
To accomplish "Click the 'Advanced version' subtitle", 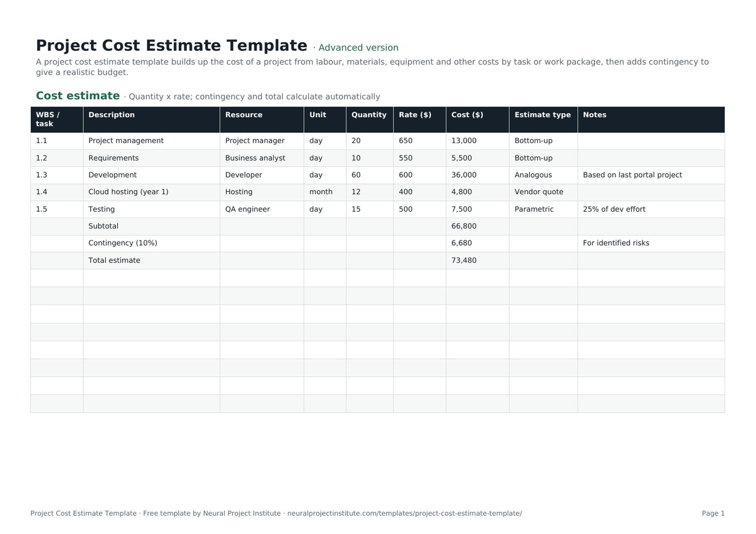I will tap(359, 48).
